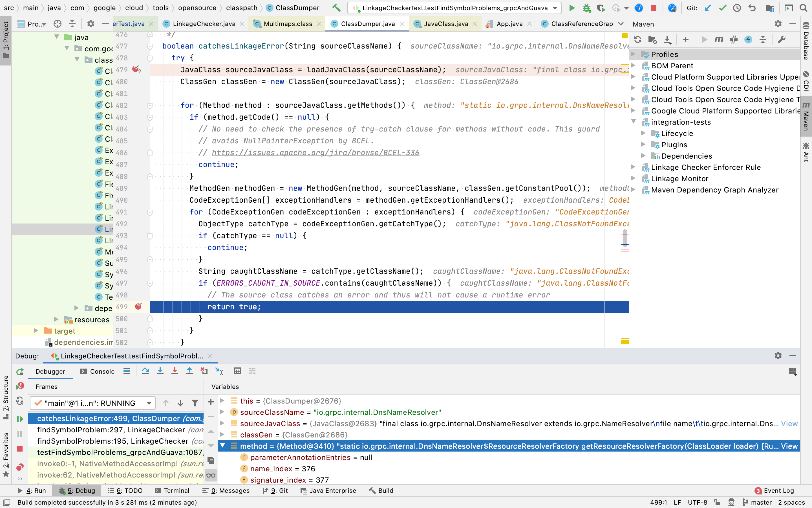The width and height of the screenshot is (812, 508).
Task: Open the run configuration dropdown
Action: (x=555, y=8)
